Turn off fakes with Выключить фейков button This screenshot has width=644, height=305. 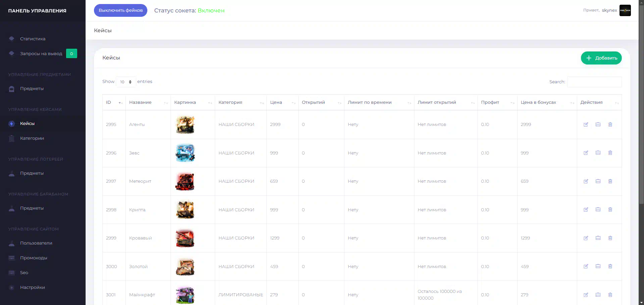(x=120, y=10)
